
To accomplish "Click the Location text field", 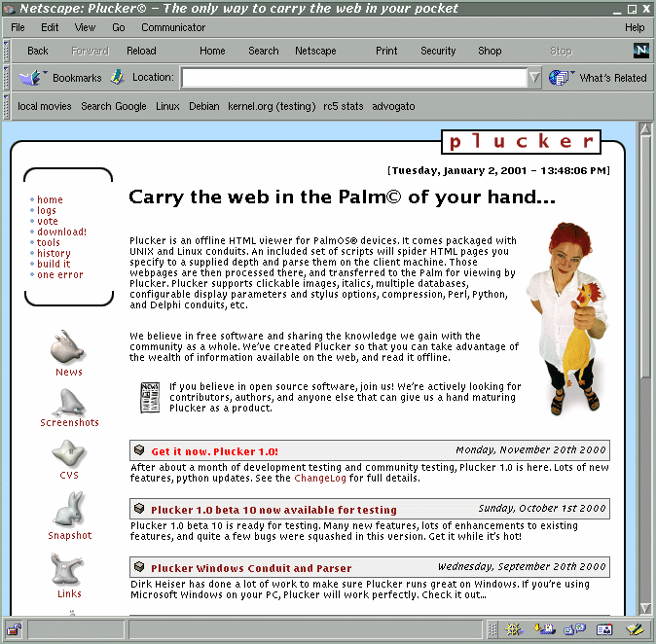I will [x=354, y=78].
